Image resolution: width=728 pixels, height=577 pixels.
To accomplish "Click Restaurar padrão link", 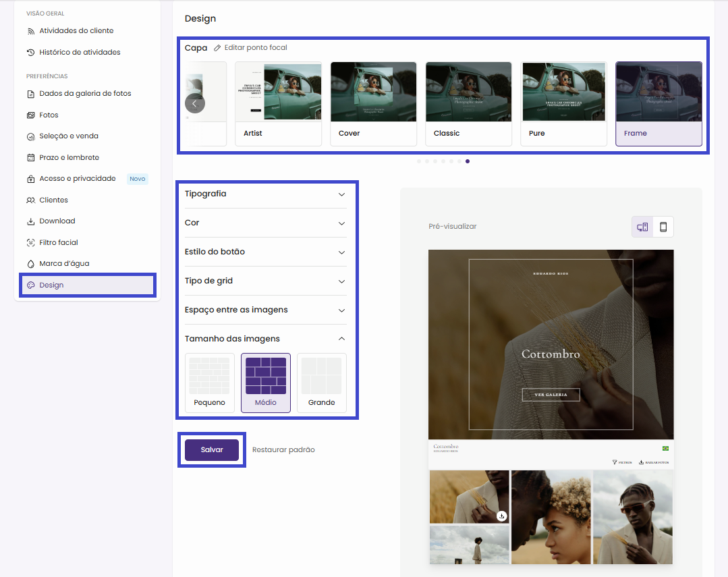I will pyautogui.click(x=283, y=450).
